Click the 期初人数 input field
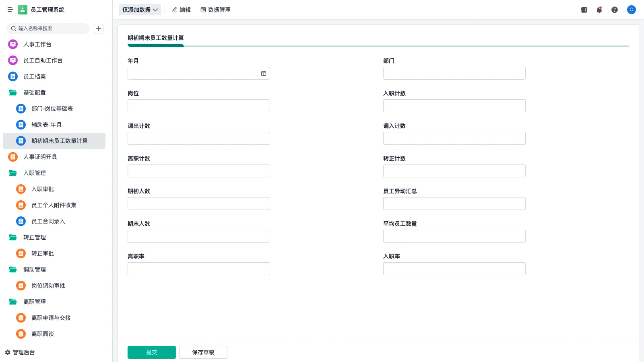The width and height of the screenshot is (644, 362). point(199,204)
